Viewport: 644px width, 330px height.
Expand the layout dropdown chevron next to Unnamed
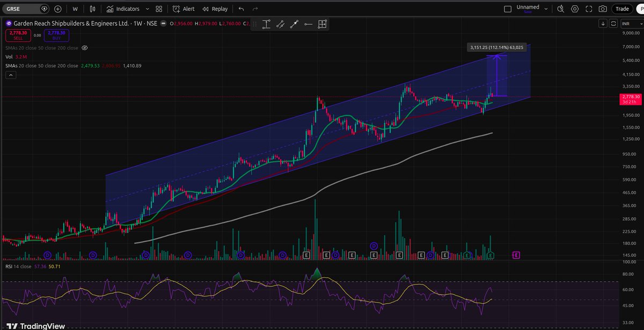pyautogui.click(x=547, y=9)
